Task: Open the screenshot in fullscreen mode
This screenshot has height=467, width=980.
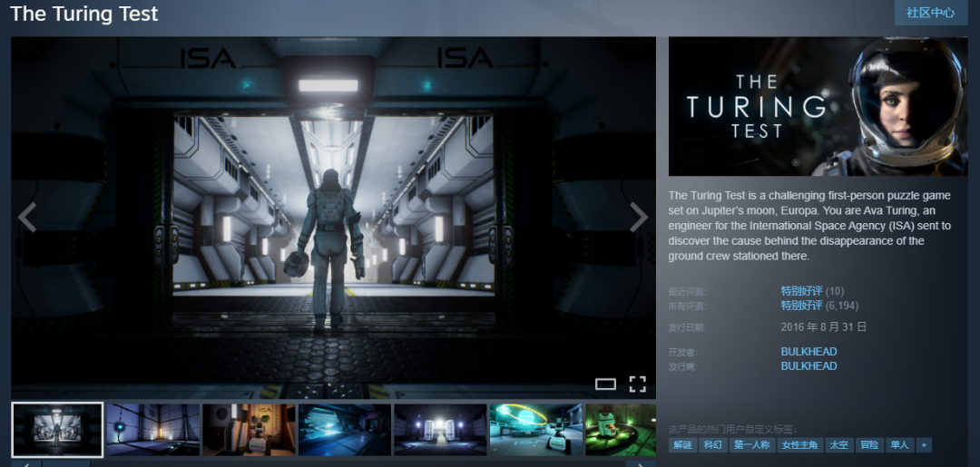Action: [637, 384]
